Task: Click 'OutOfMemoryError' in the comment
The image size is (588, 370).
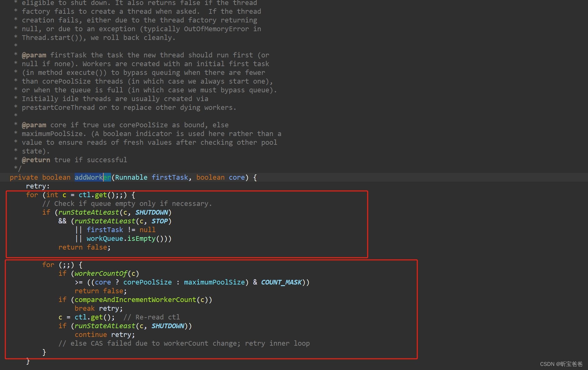Action: point(216,29)
